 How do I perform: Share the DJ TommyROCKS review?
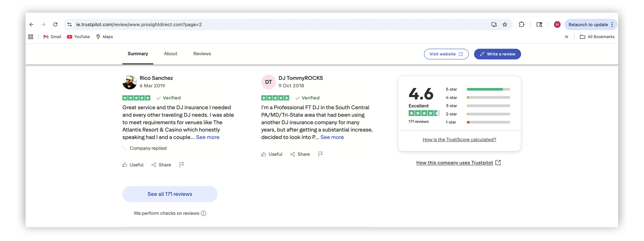(300, 154)
